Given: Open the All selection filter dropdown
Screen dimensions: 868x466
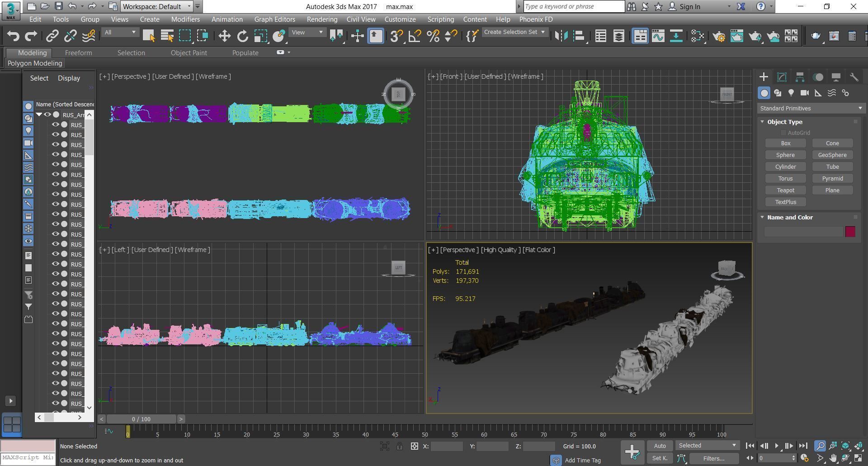Looking at the screenshot, I should point(120,32).
